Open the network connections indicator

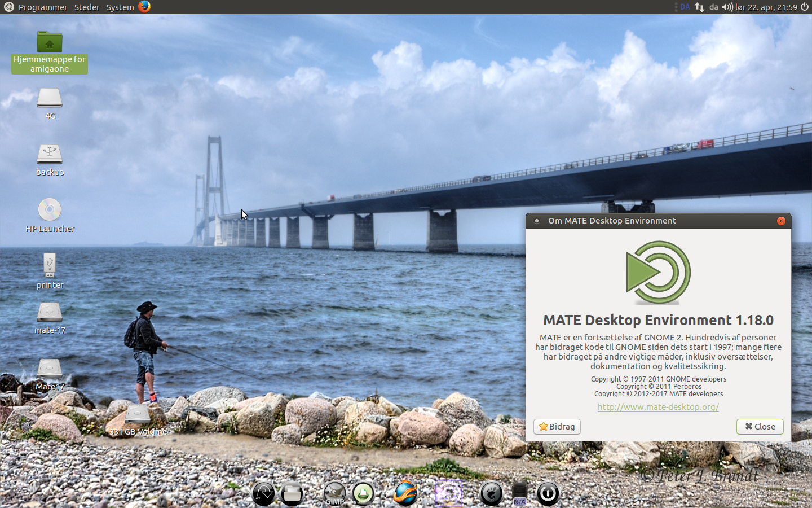tap(699, 7)
